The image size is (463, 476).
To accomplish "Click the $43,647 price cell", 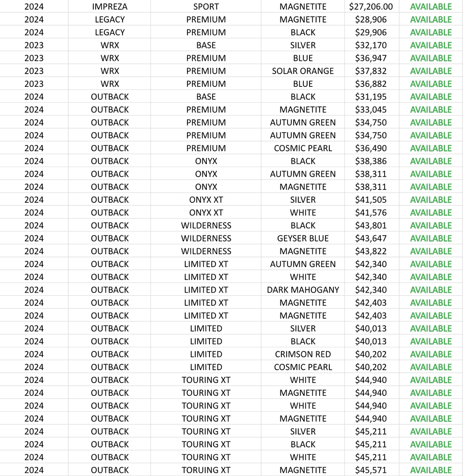I will [x=371, y=238].
